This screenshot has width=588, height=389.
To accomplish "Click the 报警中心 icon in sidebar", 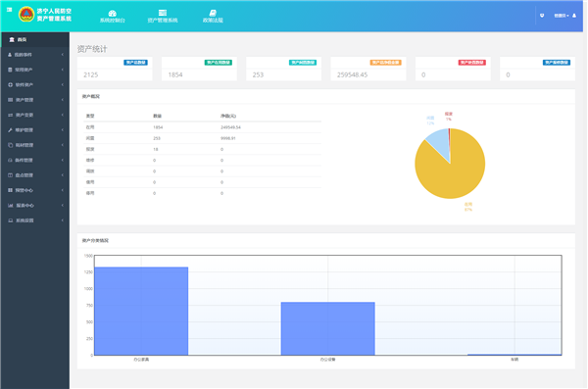I will coord(10,190).
